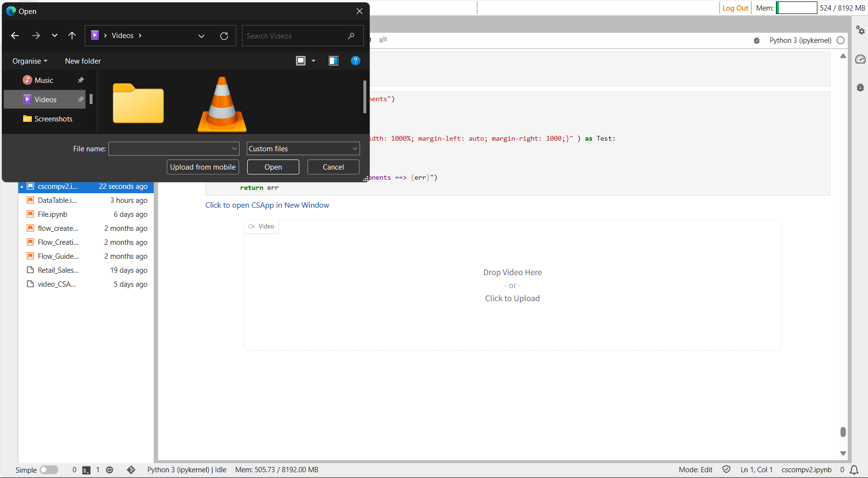The image size is (868, 478).
Task: Enable debugger bug icon in notebook toolbar
Action: point(757,40)
